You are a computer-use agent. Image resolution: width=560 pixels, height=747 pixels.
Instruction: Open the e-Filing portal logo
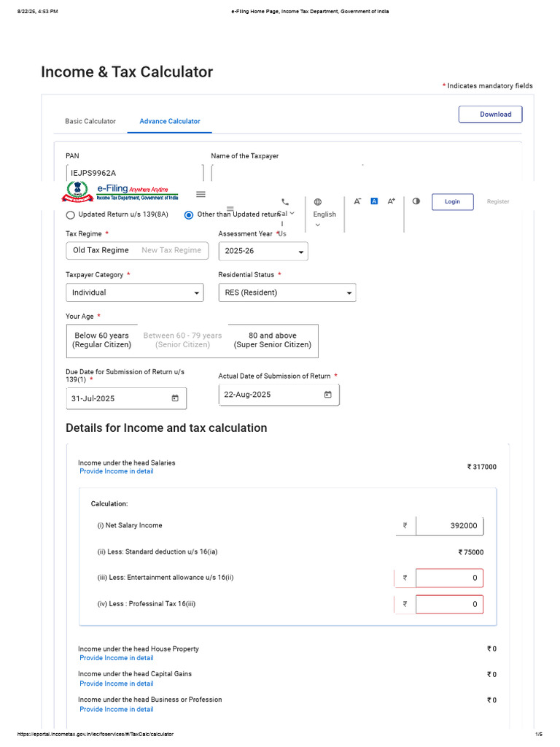(120, 192)
